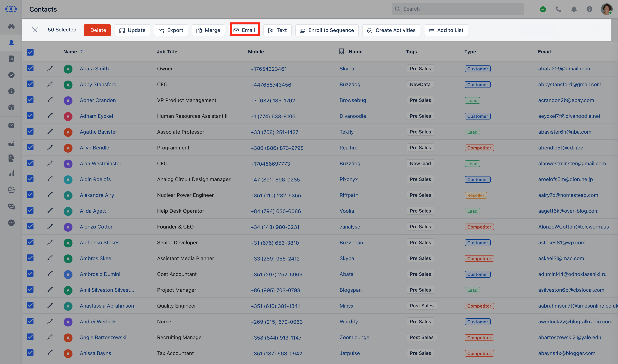The height and width of the screenshot is (364, 618).
Task: Click the company Name column building icon
Action: tap(341, 51)
